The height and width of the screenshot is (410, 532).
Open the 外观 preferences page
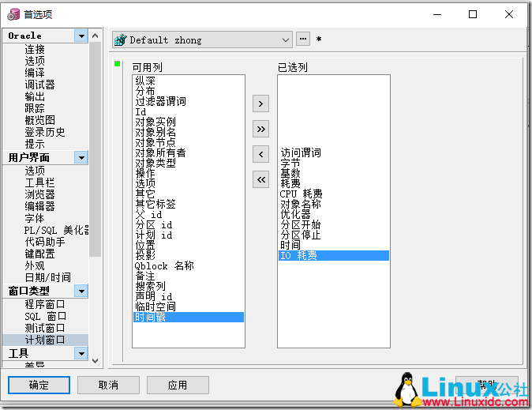pos(35,265)
